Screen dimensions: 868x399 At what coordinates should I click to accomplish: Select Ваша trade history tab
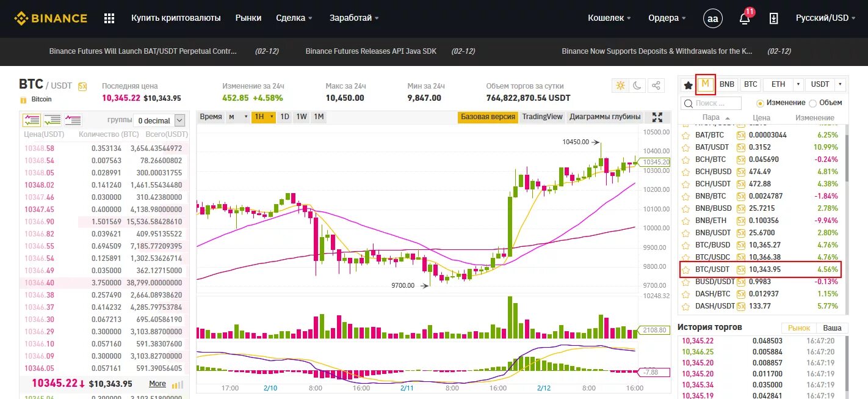pos(832,328)
